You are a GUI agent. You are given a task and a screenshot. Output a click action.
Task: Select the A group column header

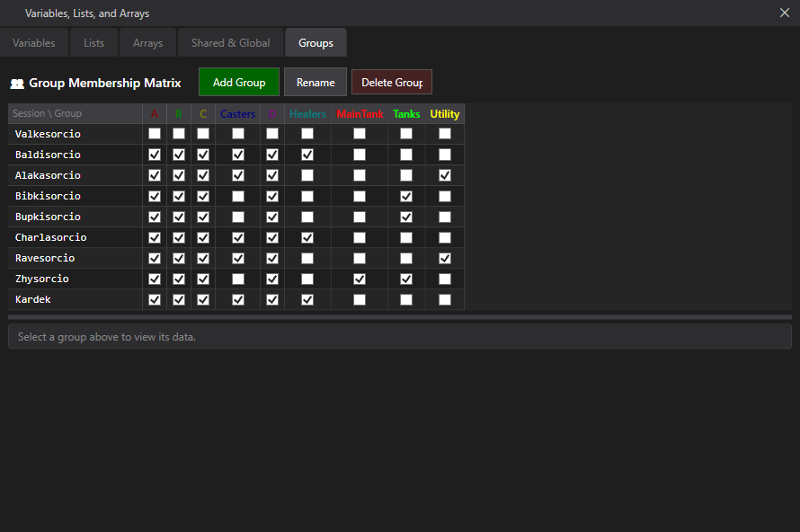click(155, 114)
